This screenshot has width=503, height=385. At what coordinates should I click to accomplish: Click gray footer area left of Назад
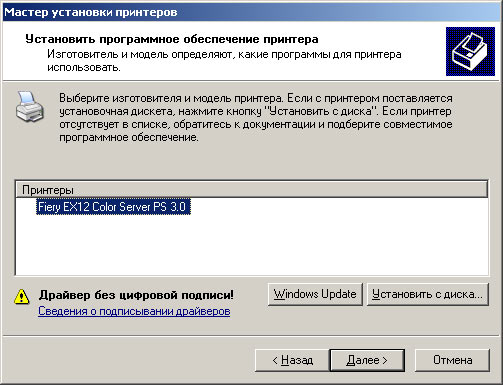pyautogui.click(x=128, y=360)
